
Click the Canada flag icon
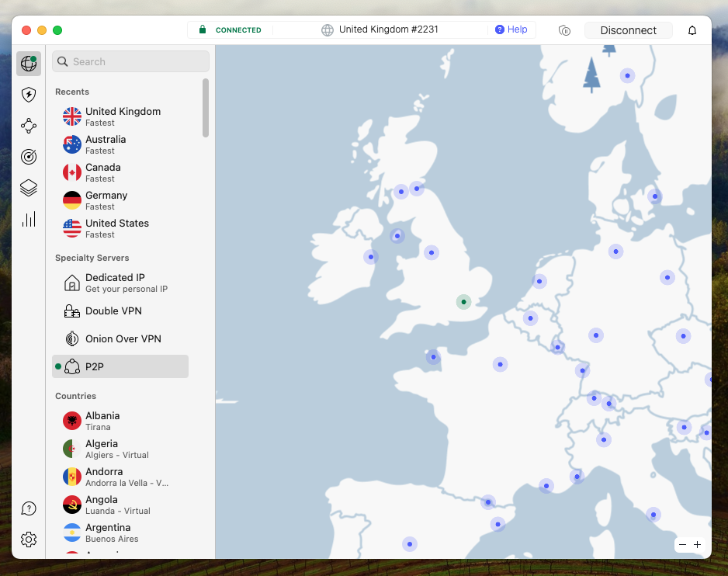72,172
